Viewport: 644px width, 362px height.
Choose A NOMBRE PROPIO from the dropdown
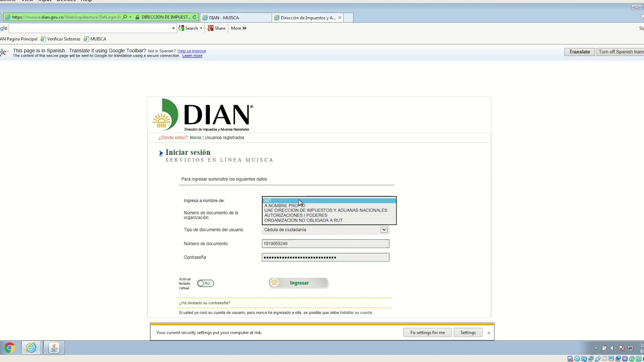pyautogui.click(x=329, y=206)
